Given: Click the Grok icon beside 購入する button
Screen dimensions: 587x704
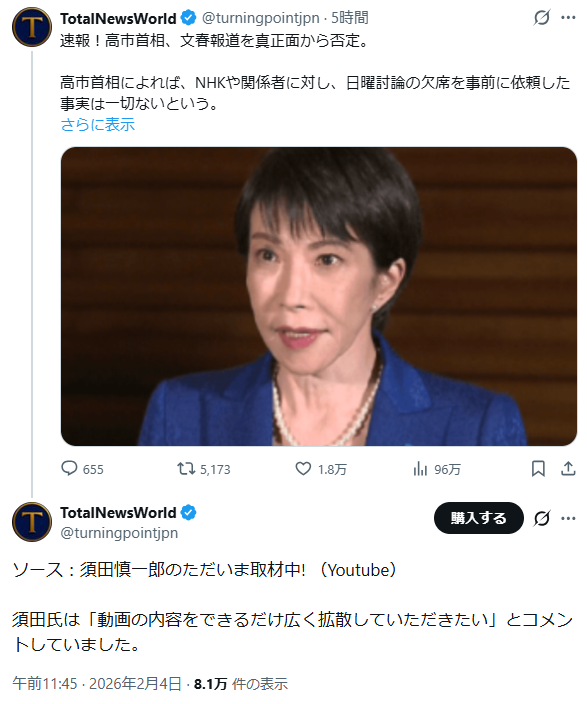Looking at the screenshot, I should pos(542,519).
